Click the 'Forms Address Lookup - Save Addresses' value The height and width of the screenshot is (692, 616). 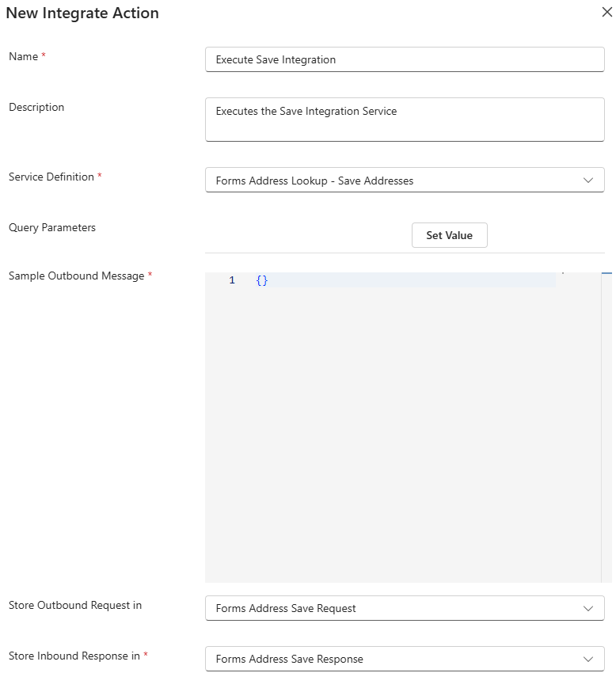[x=314, y=181]
